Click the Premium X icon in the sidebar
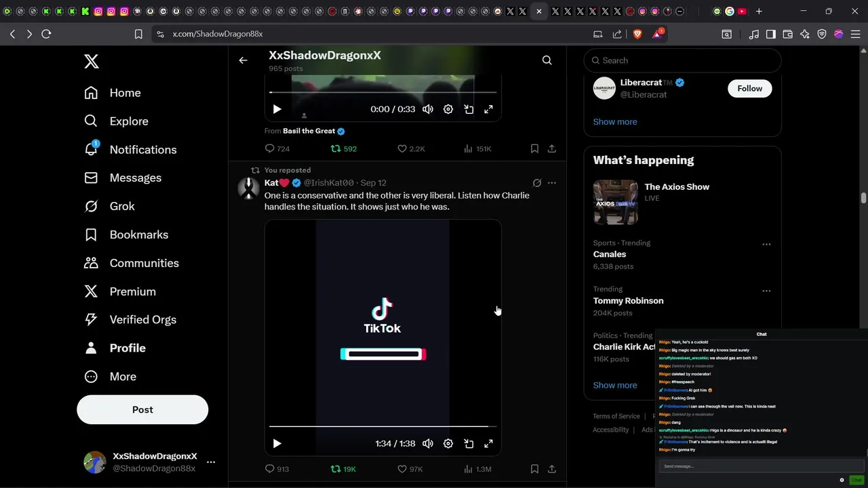Viewport: 868px width, 488px height. click(x=91, y=291)
